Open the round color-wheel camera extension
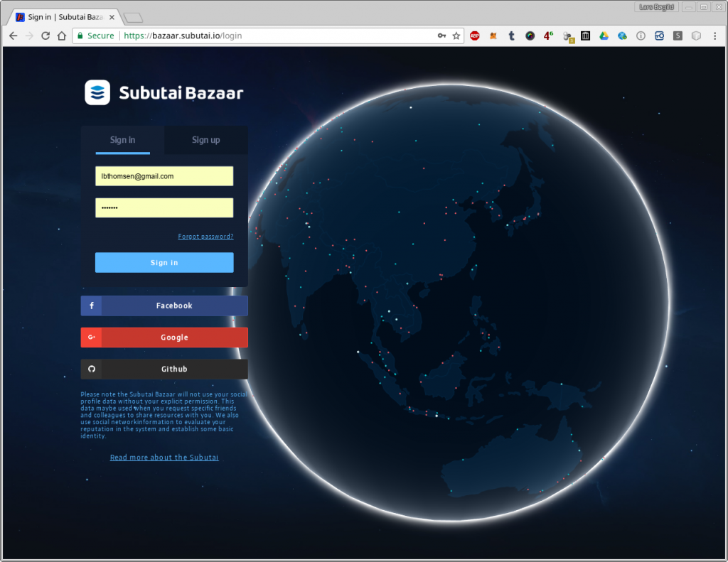Screen dimensions: 728x562 click(530, 36)
